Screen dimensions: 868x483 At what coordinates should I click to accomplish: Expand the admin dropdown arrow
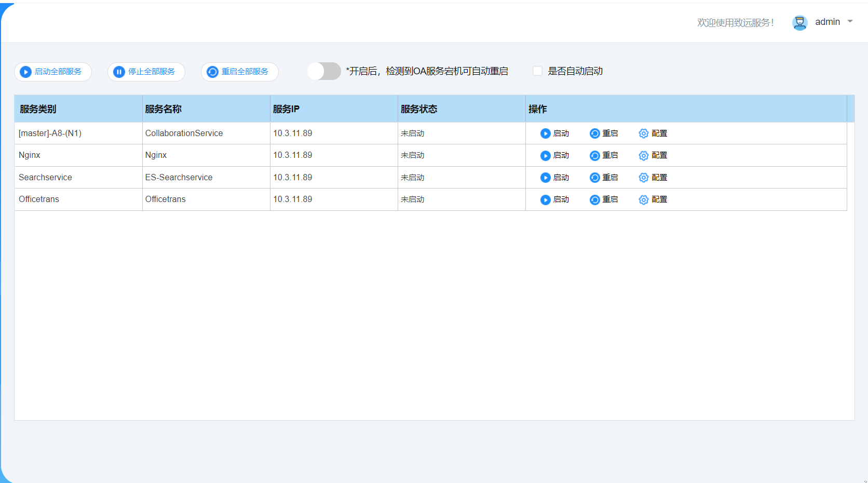click(850, 22)
